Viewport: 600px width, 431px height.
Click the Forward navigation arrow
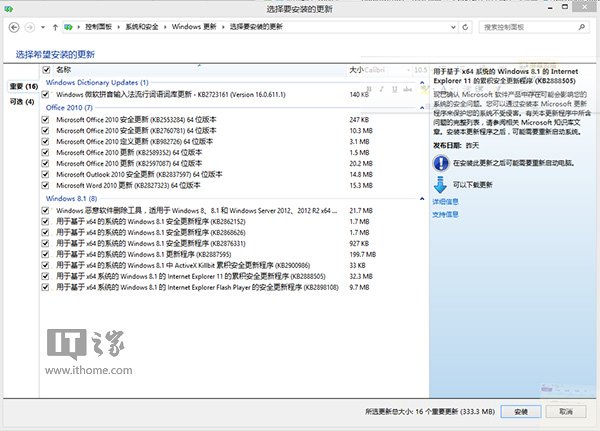(29, 27)
